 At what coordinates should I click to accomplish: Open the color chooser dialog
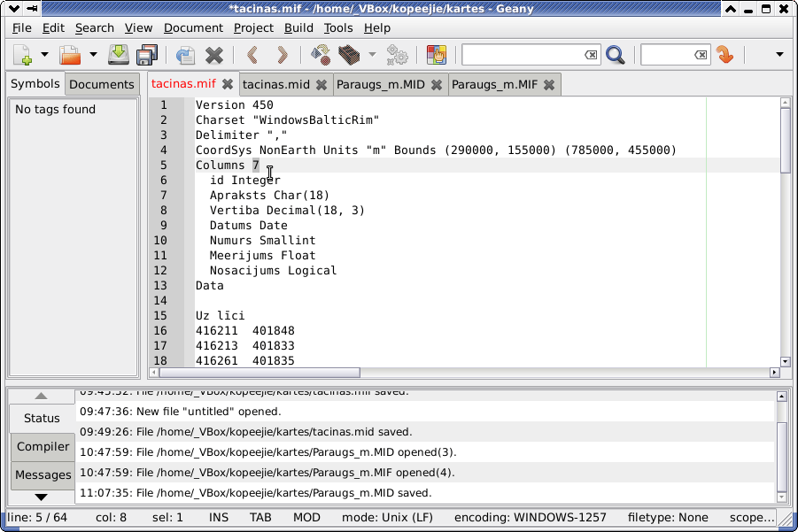436,54
